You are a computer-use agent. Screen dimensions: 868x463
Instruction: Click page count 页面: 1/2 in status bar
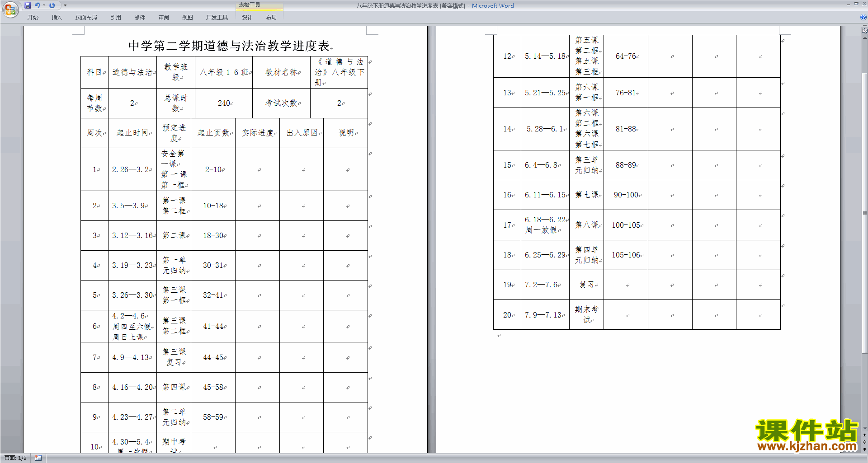(15, 458)
